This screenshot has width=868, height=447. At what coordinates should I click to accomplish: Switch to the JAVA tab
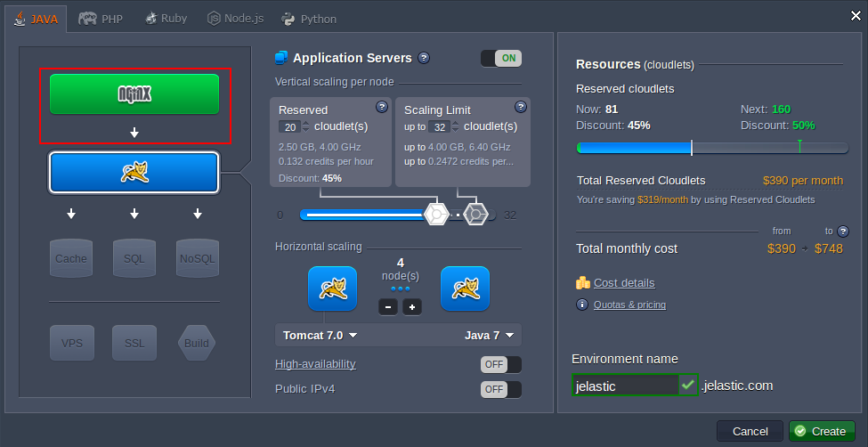point(36,19)
